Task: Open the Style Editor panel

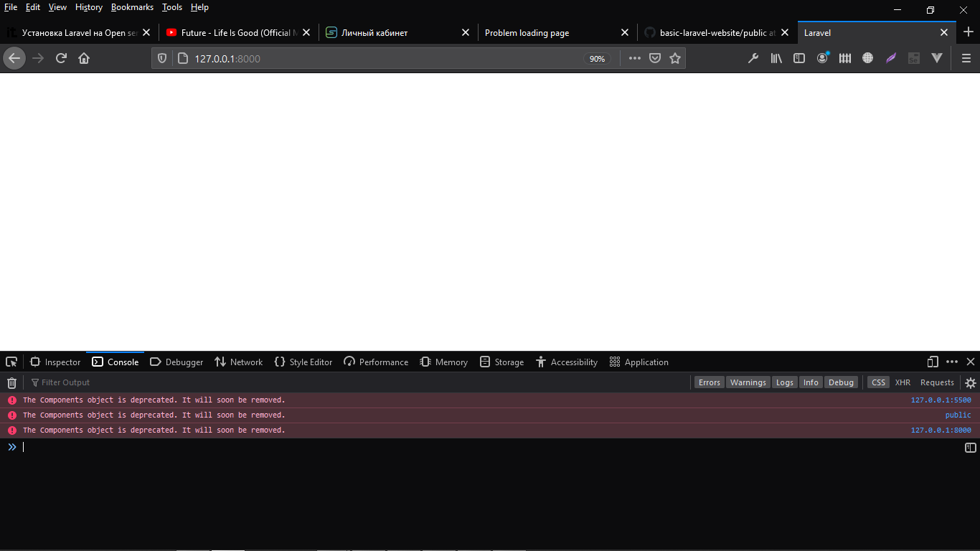Action: 303,362
